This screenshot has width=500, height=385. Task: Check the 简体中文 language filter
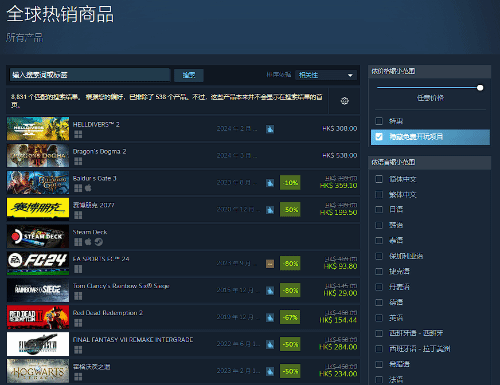[379, 179]
